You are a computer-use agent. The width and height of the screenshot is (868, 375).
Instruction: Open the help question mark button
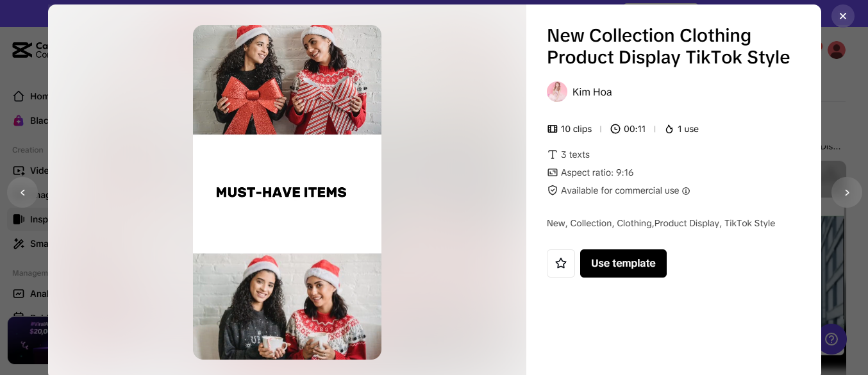[x=833, y=338]
